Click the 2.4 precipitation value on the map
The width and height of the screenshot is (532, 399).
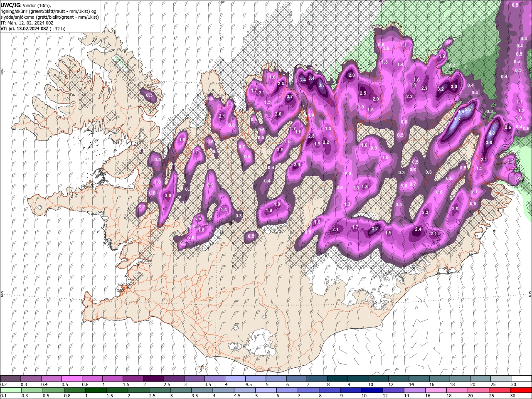pos(419,229)
